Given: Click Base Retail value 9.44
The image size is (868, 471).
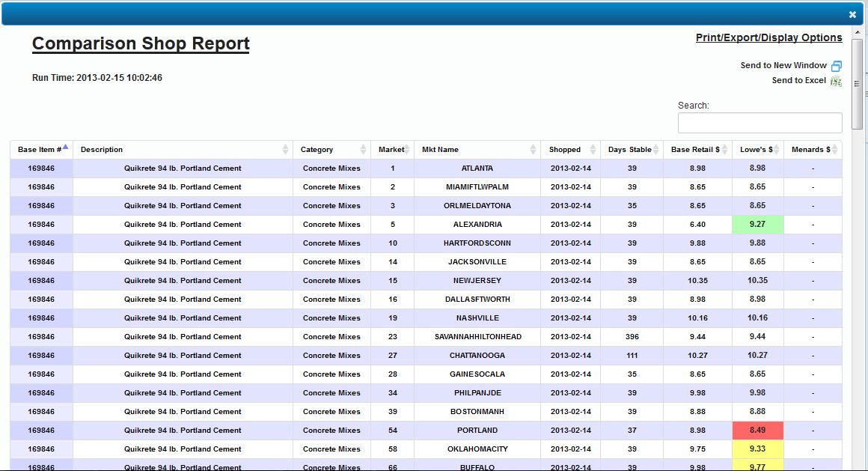Looking at the screenshot, I should (x=697, y=337).
